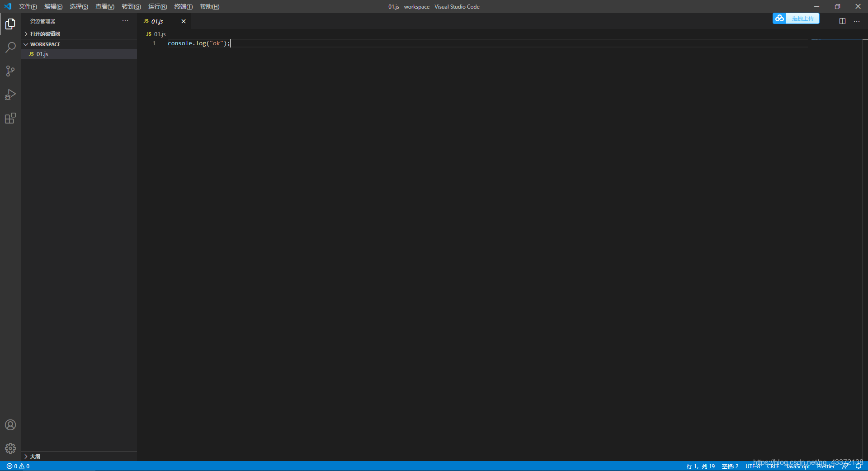Click the 拖拽上传 upload button
The image size is (868, 471).
point(802,18)
